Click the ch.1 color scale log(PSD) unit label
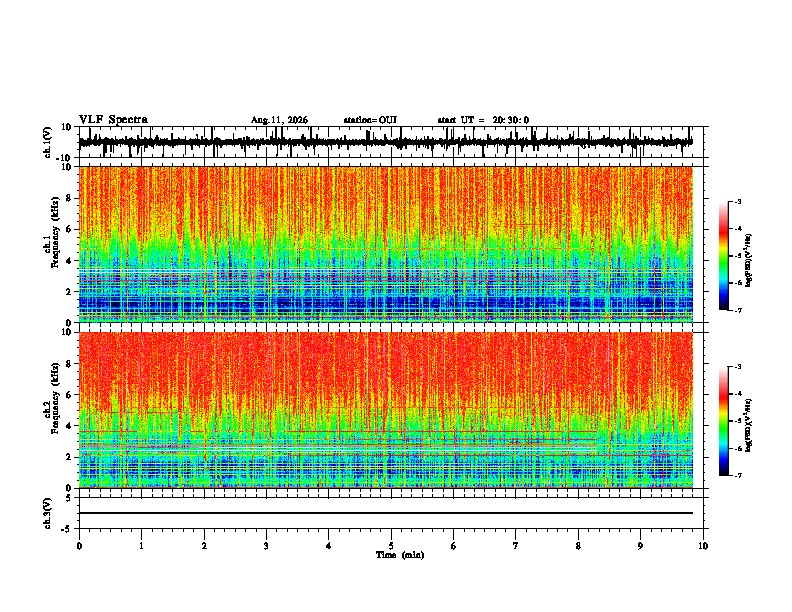The width and height of the screenshot is (792, 612). (749, 260)
